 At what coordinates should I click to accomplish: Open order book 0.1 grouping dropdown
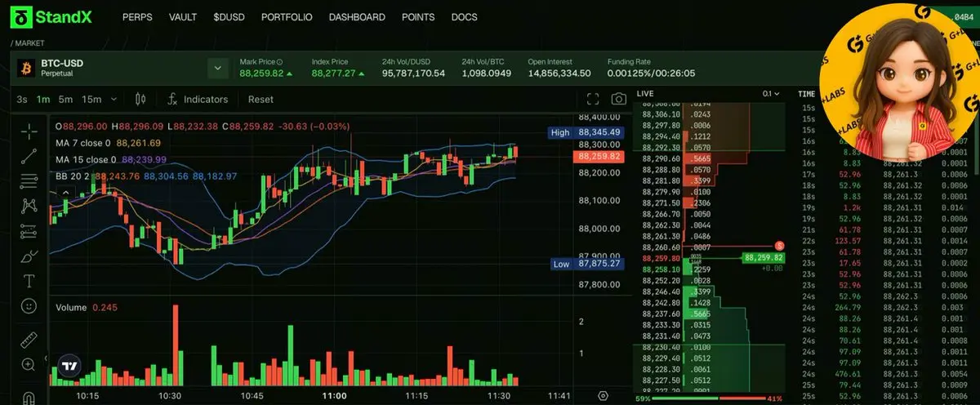pos(771,94)
